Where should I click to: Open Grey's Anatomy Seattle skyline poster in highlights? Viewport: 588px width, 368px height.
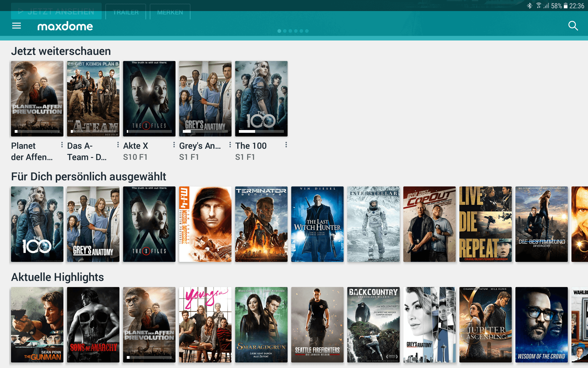click(429, 325)
